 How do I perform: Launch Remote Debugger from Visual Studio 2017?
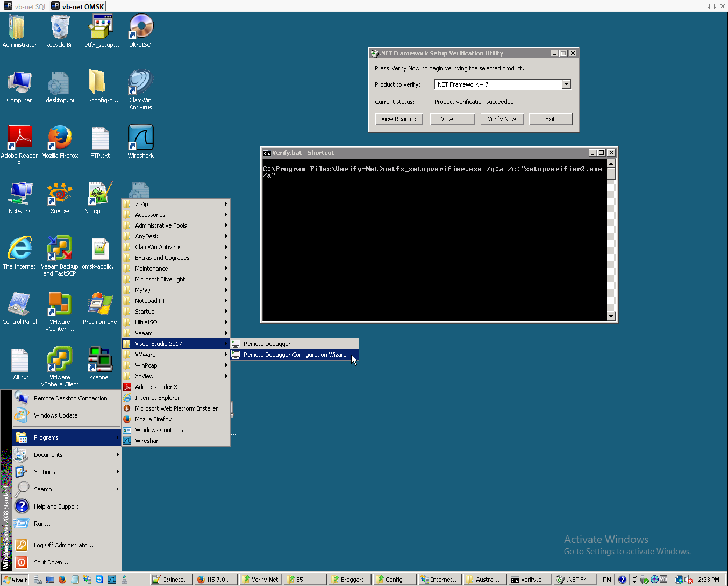pos(294,344)
